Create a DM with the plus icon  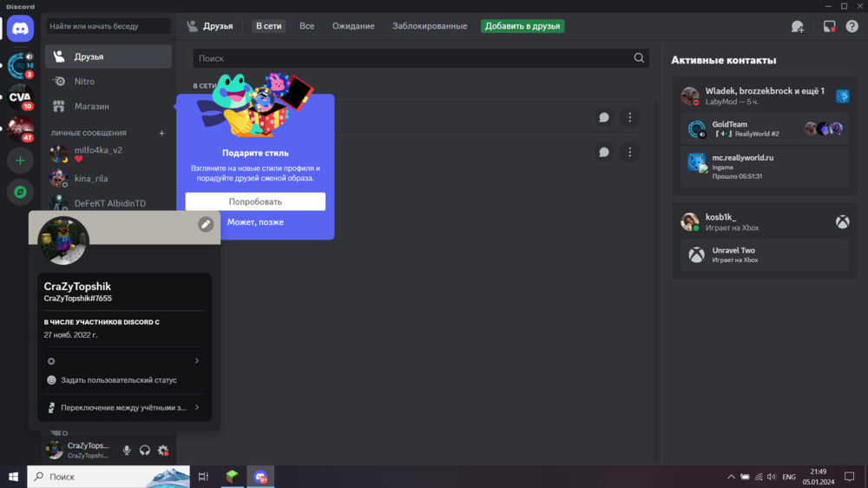[161, 133]
